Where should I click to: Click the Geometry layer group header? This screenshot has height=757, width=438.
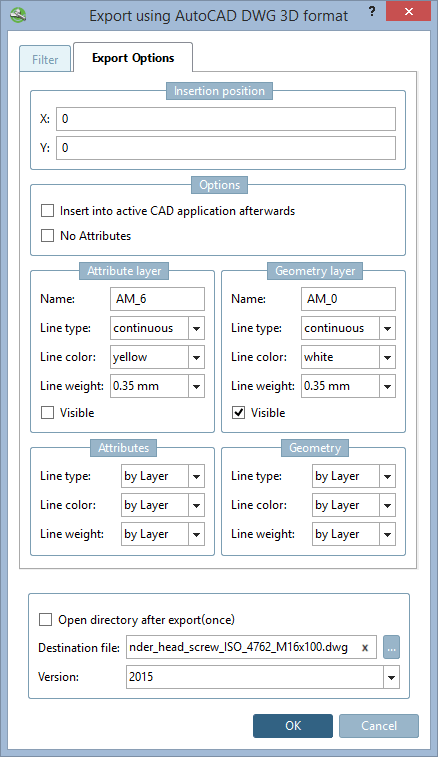click(x=315, y=271)
